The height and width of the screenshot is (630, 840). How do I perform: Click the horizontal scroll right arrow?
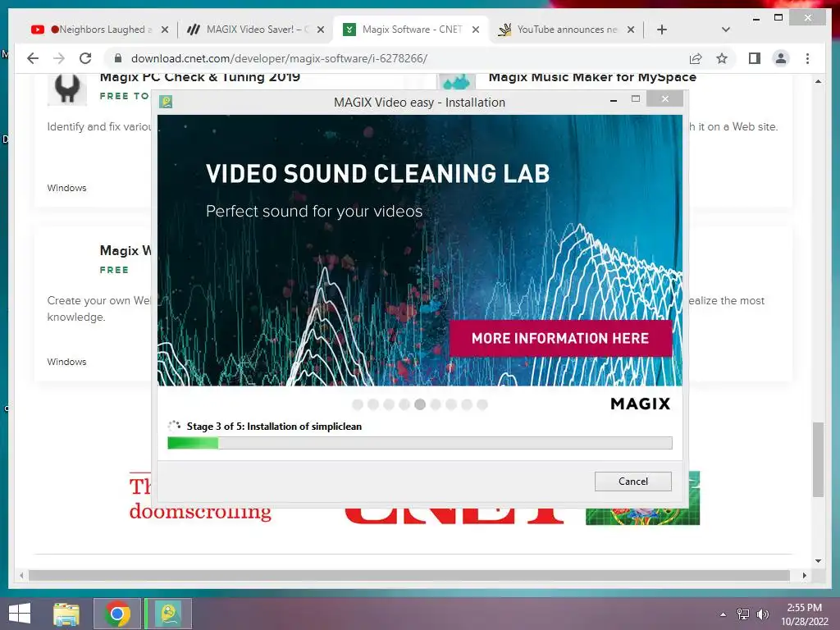coord(804,575)
